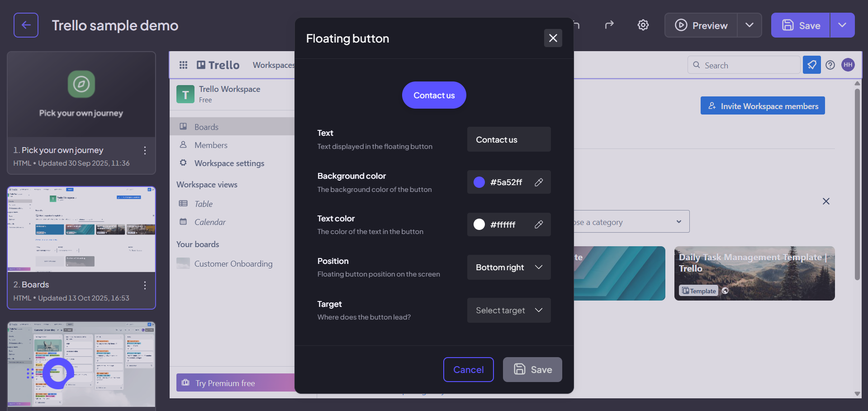Click the back arrow button
Screen dimensions: 868x411
point(26,25)
